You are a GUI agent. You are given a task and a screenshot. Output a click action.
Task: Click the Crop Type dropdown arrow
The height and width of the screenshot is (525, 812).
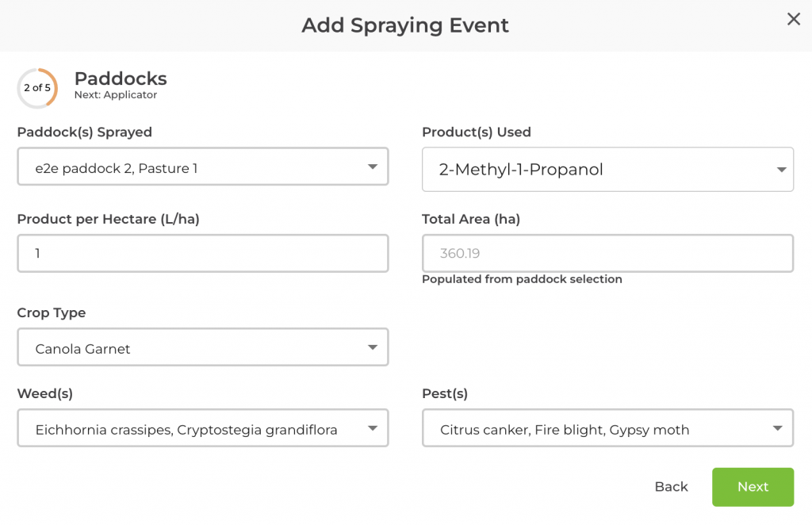(x=373, y=348)
